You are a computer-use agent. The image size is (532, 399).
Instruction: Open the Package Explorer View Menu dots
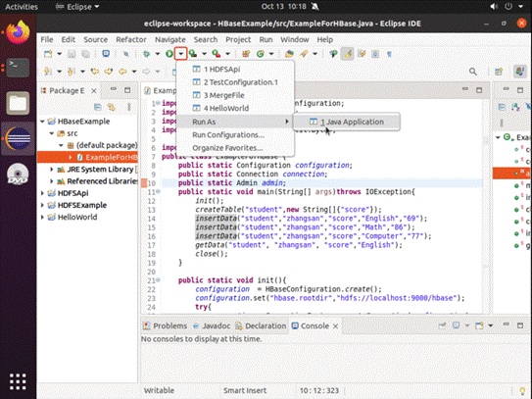click(129, 107)
